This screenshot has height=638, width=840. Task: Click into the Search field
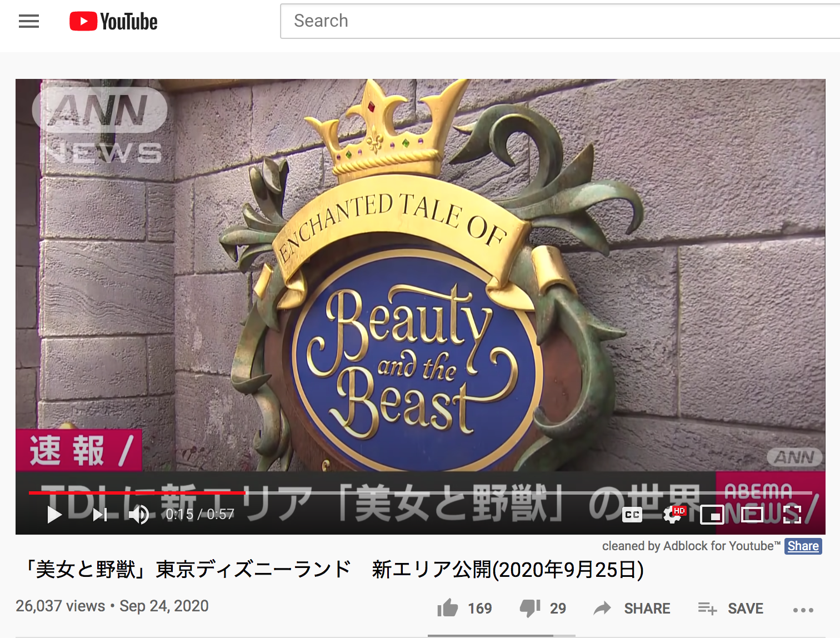click(x=556, y=21)
